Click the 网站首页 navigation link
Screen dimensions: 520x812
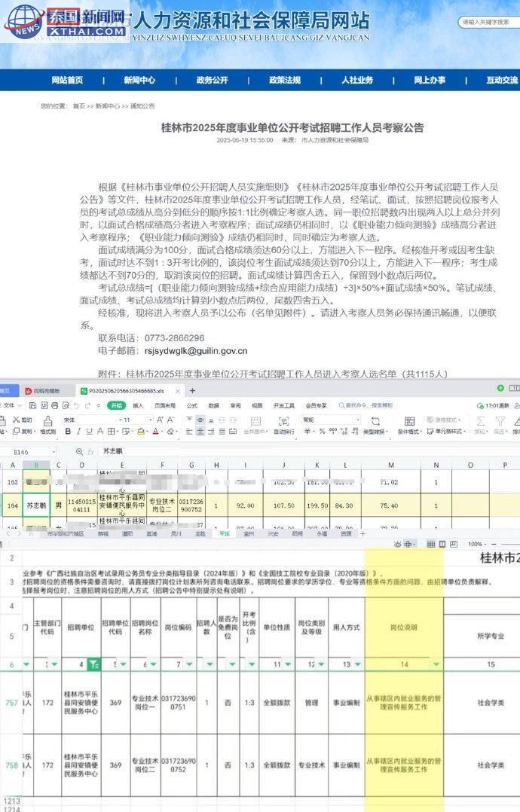[x=67, y=80]
